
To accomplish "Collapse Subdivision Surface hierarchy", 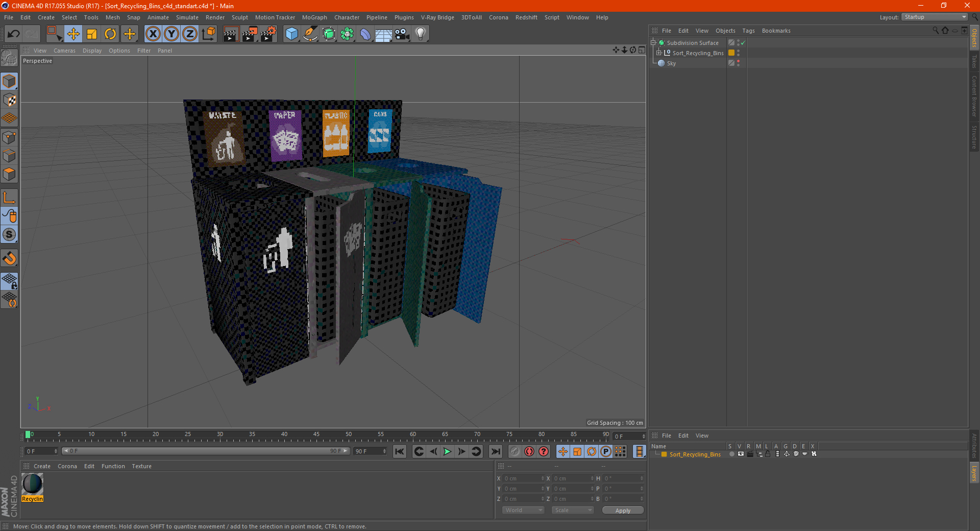I will 653,42.
